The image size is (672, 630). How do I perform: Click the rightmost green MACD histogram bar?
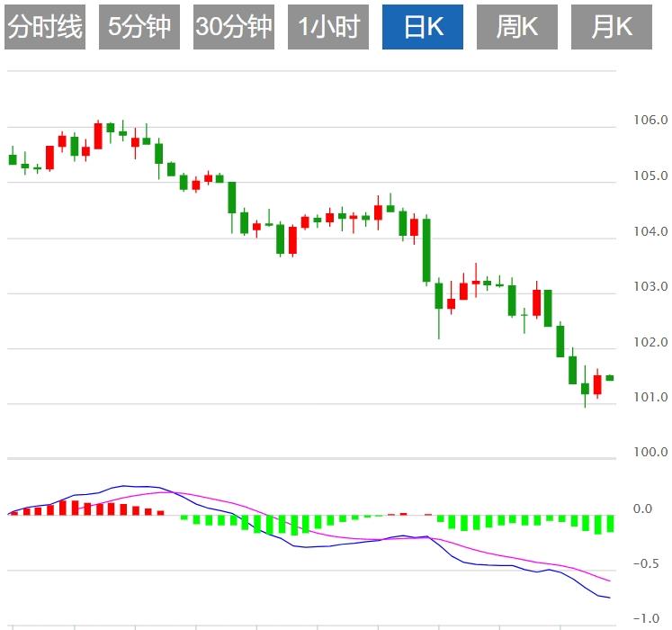point(610,524)
